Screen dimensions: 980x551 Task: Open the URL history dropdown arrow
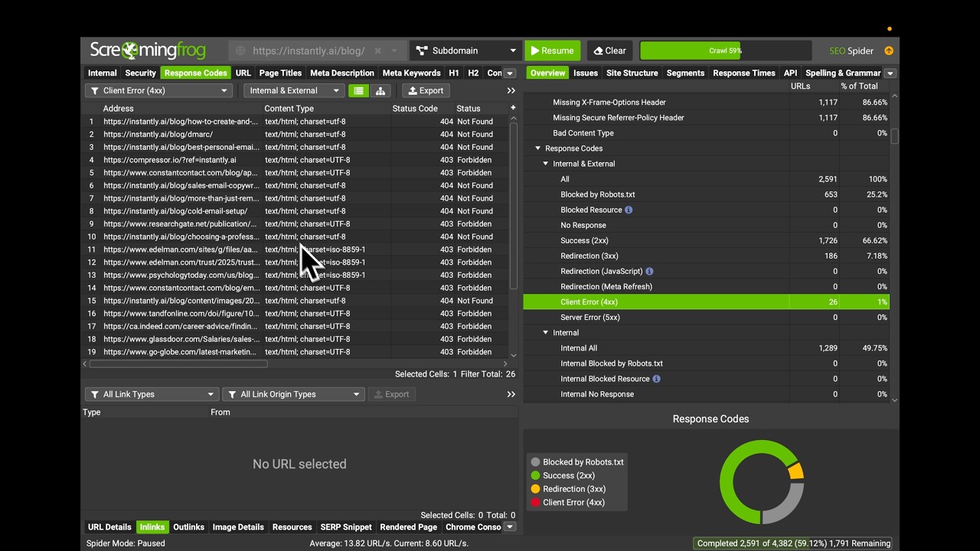point(394,51)
